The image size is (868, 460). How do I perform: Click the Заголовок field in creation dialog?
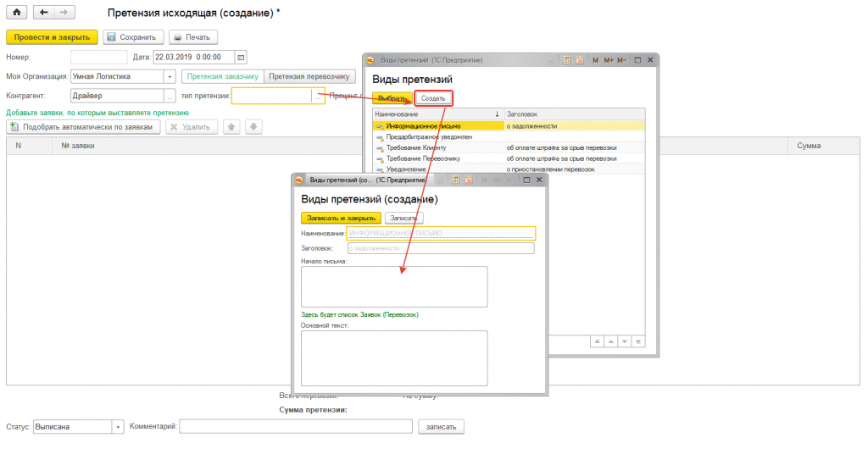click(x=441, y=248)
